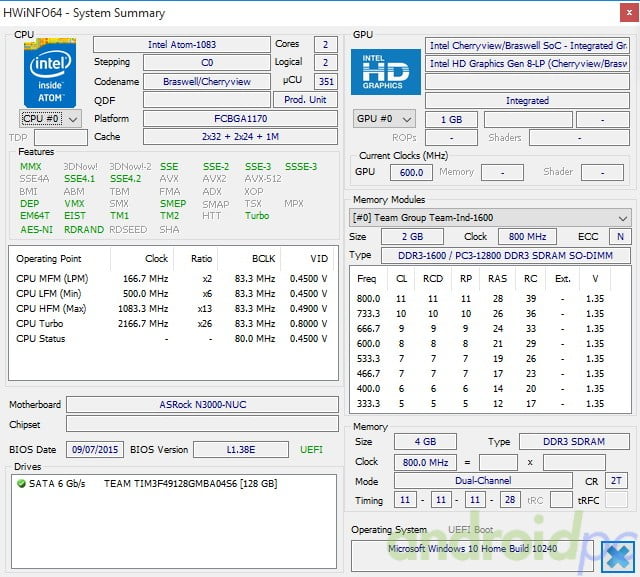Click the Intel Atom-1083 CPU name field
The image size is (640, 577).
[x=182, y=44]
